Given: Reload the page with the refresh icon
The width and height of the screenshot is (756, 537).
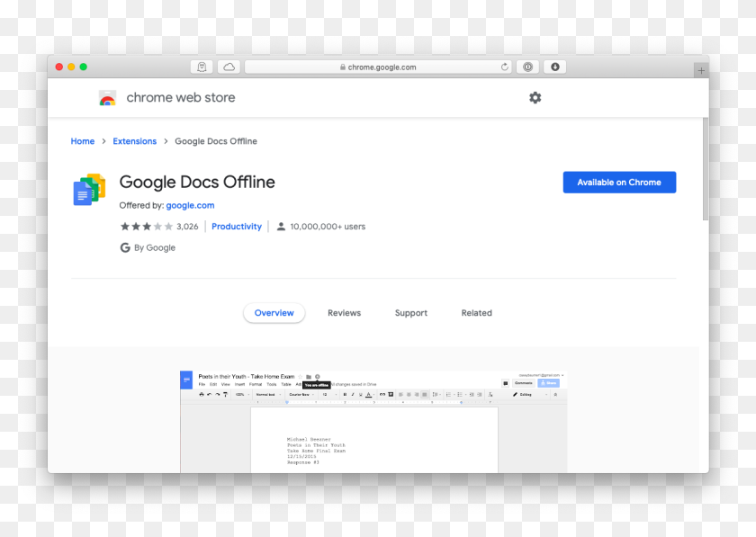Looking at the screenshot, I should point(504,67).
